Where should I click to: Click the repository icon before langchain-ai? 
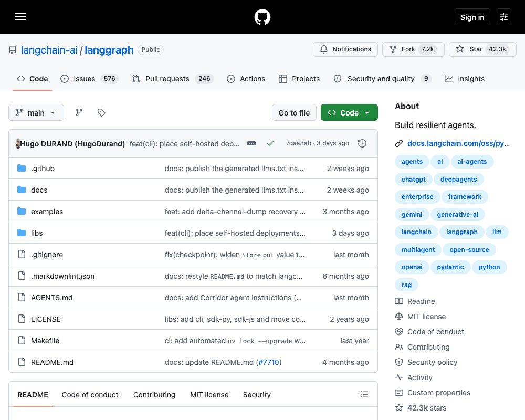tap(13, 50)
